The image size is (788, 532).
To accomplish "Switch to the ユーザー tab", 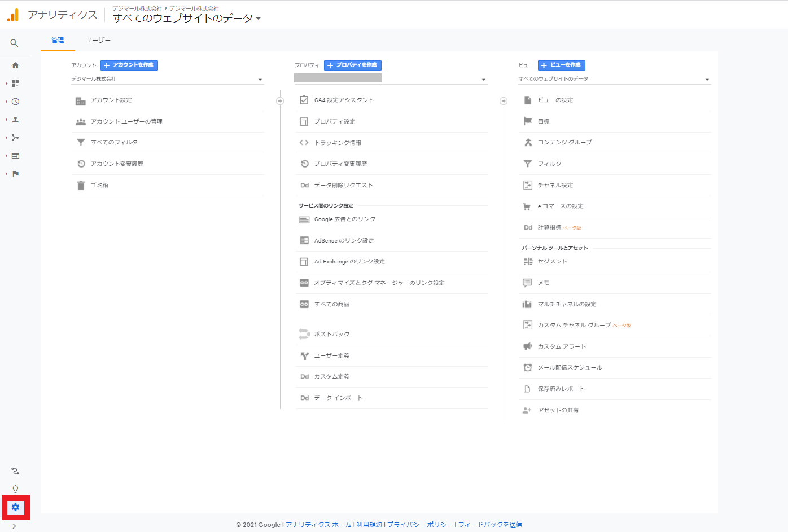I will point(98,40).
